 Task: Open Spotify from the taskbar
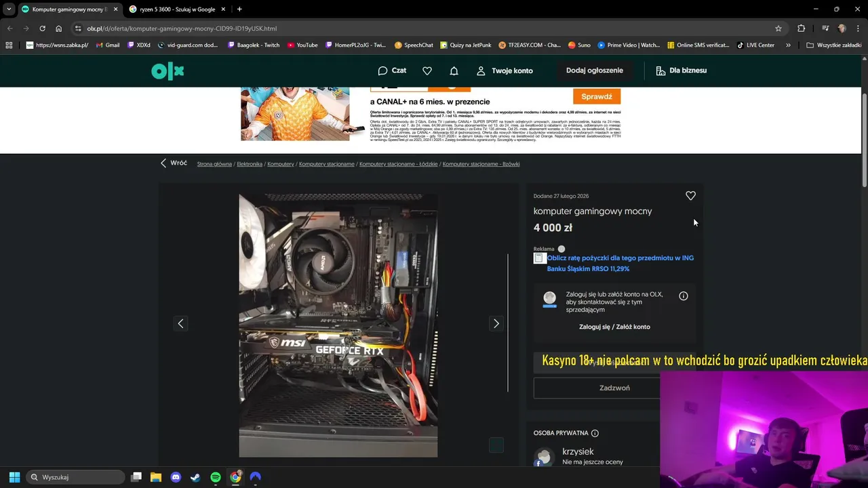[x=216, y=477]
